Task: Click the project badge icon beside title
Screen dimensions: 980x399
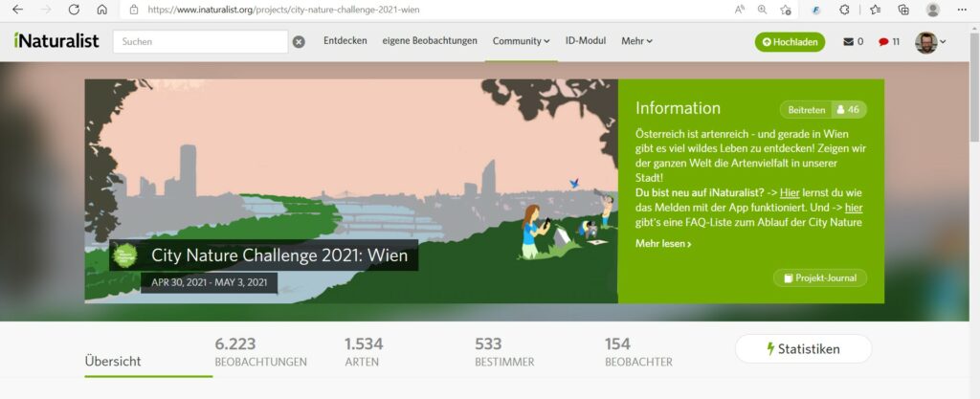Action: pos(125,255)
